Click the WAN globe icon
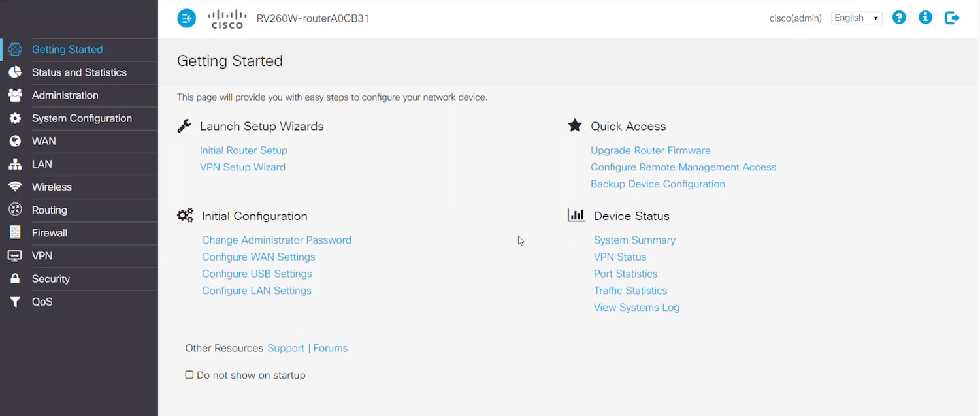Image resolution: width=980 pixels, height=416 pixels. [x=15, y=141]
